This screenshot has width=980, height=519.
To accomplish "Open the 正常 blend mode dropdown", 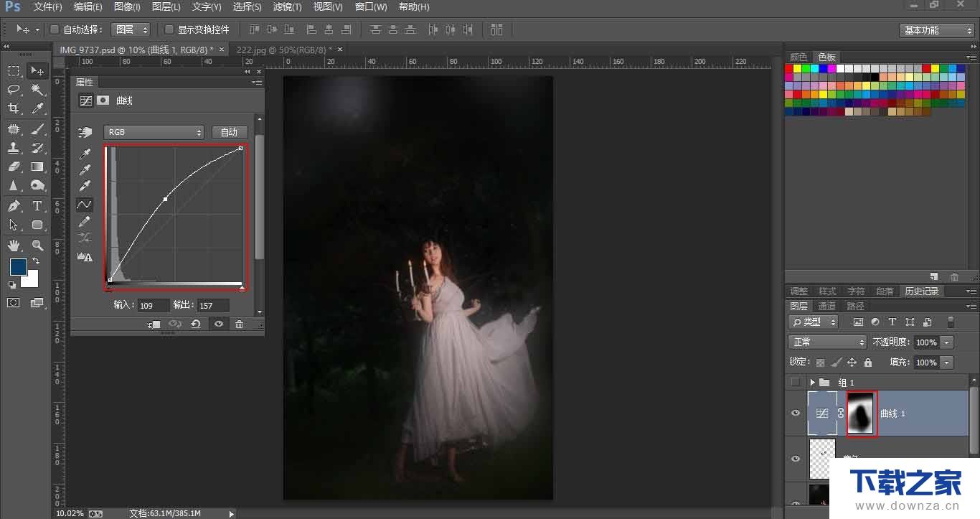I will coord(827,342).
